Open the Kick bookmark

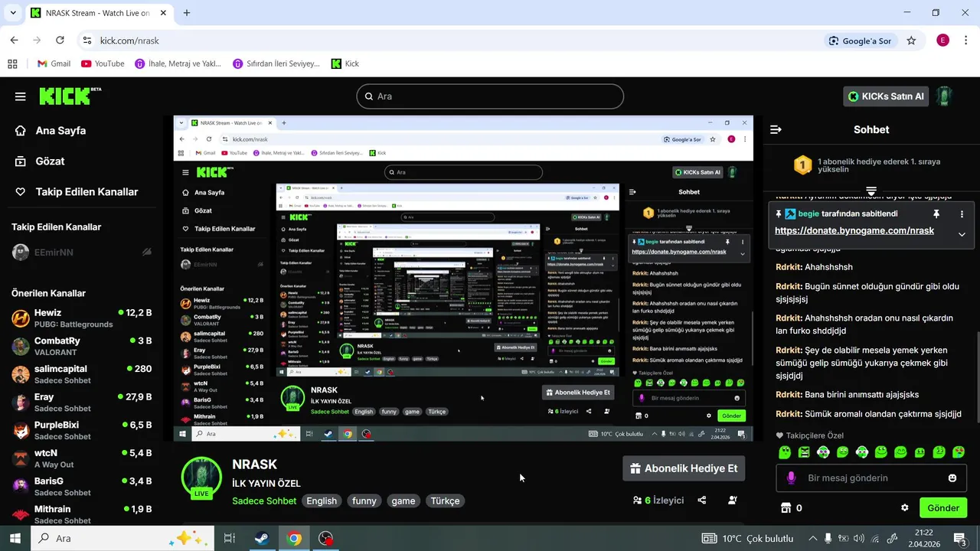(x=345, y=64)
